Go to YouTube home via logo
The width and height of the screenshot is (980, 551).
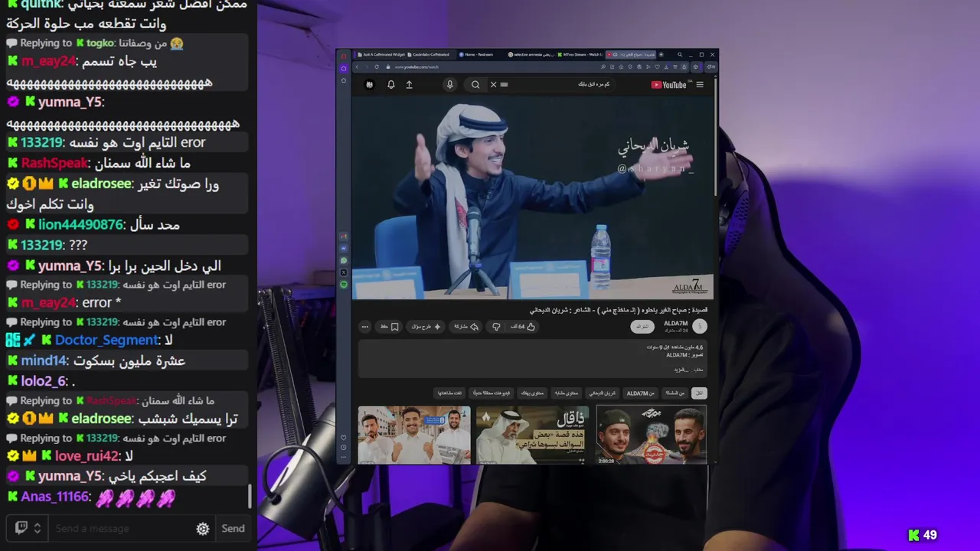668,85
